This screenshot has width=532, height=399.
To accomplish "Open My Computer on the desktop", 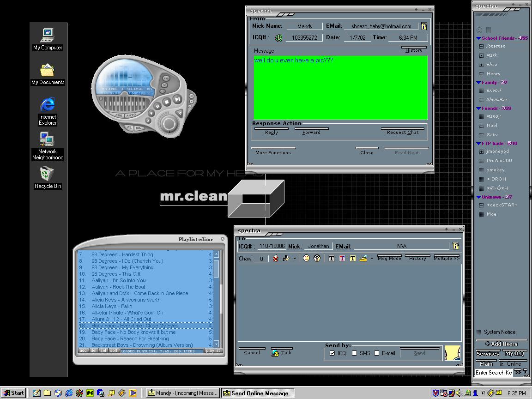I will pos(48,39).
